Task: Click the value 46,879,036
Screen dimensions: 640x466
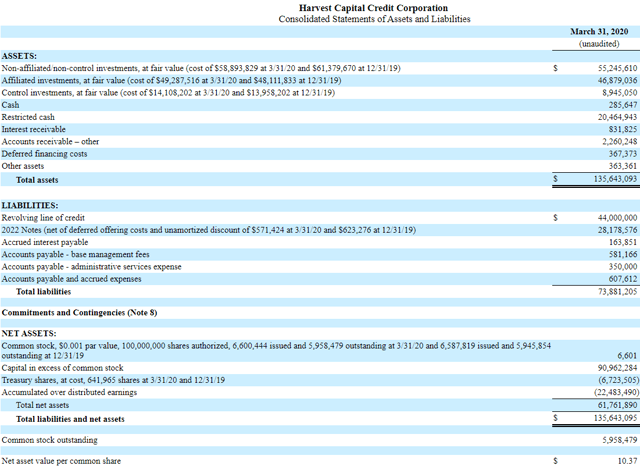Action: pos(618,80)
